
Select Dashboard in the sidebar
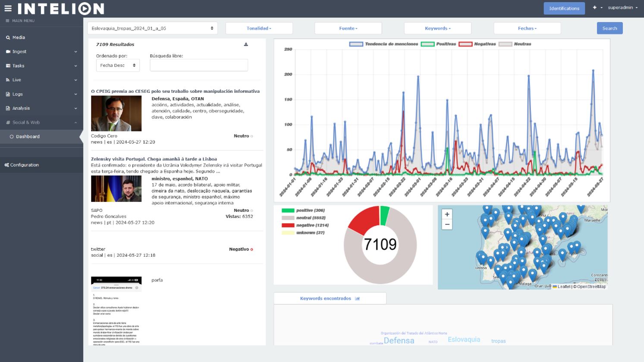tap(28, 137)
